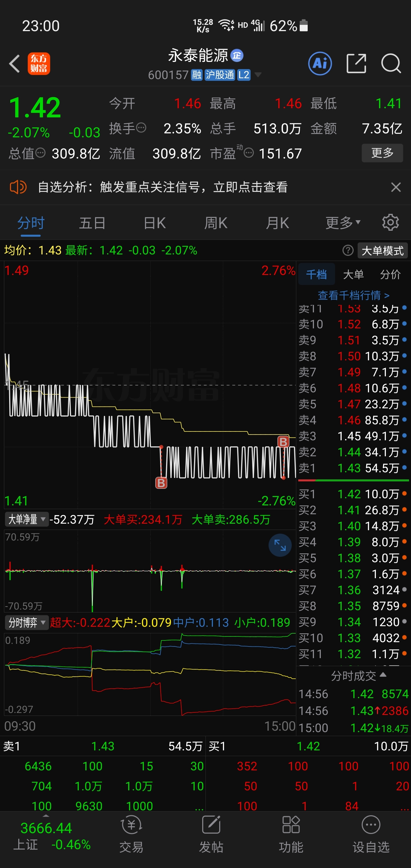Collapse 分时成交 section arrow

point(383,675)
